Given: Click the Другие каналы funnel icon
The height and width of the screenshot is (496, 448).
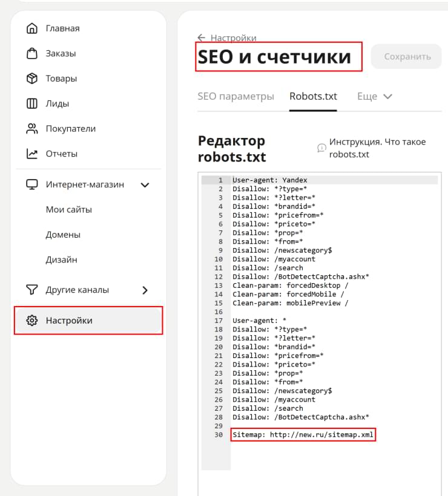Looking at the screenshot, I should 31,290.
